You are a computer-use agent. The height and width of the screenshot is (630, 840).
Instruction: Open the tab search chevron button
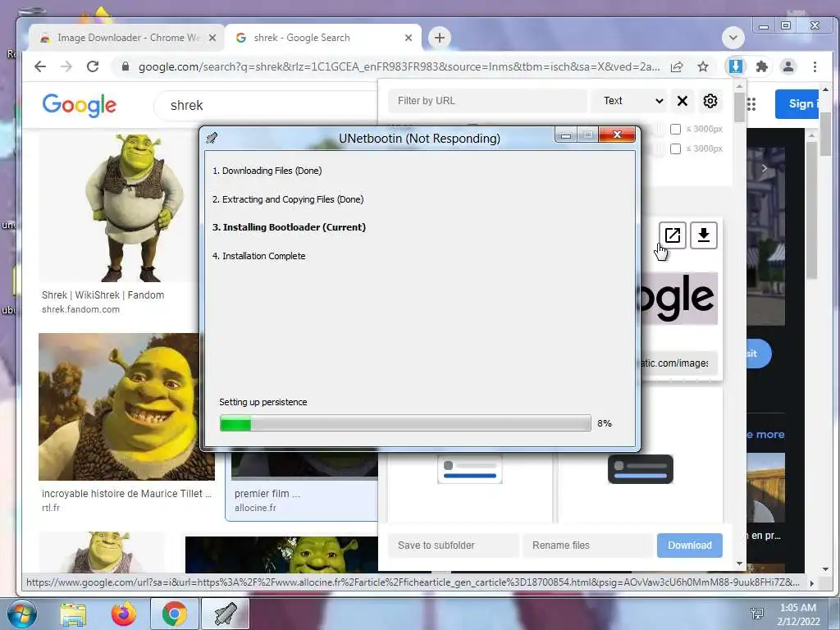click(x=733, y=38)
